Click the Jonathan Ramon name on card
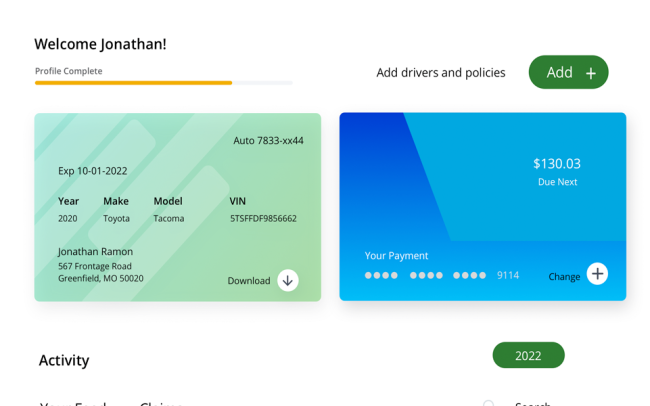The height and width of the screenshot is (406, 650). 95,252
